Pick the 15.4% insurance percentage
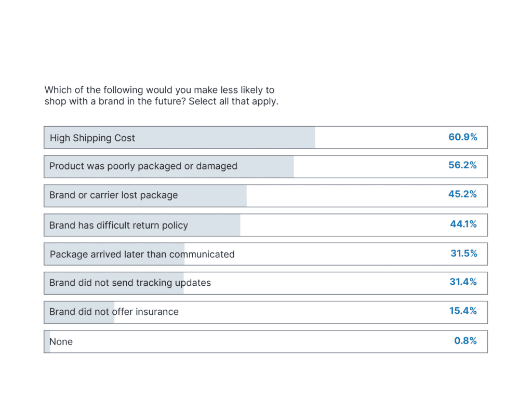The width and height of the screenshot is (532, 411). click(463, 311)
